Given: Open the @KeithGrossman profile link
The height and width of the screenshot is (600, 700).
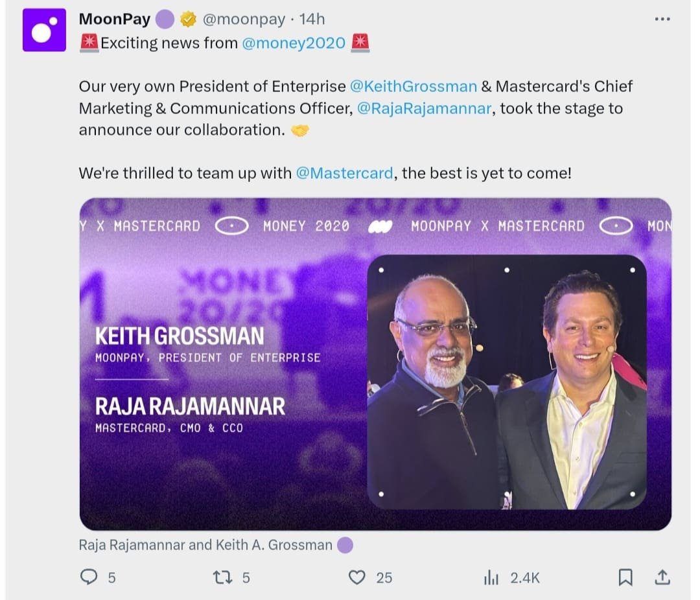Looking at the screenshot, I should [413, 86].
